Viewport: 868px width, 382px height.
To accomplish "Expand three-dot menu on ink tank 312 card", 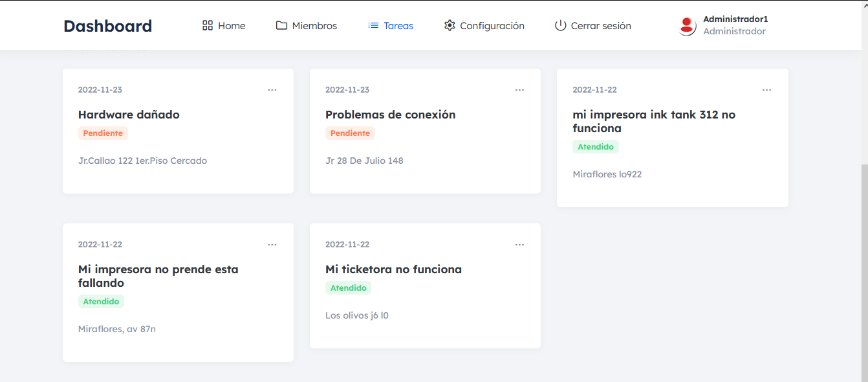I will (766, 90).
